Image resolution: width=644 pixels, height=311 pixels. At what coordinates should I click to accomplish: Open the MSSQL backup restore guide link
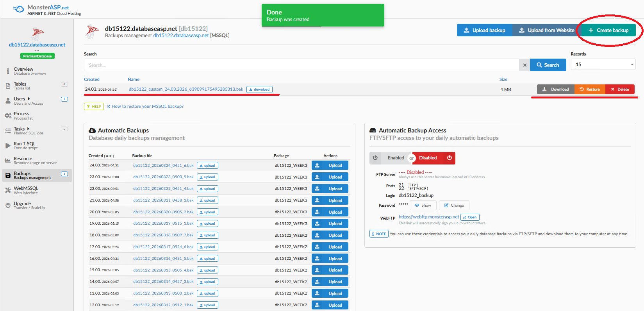[147, 107]
